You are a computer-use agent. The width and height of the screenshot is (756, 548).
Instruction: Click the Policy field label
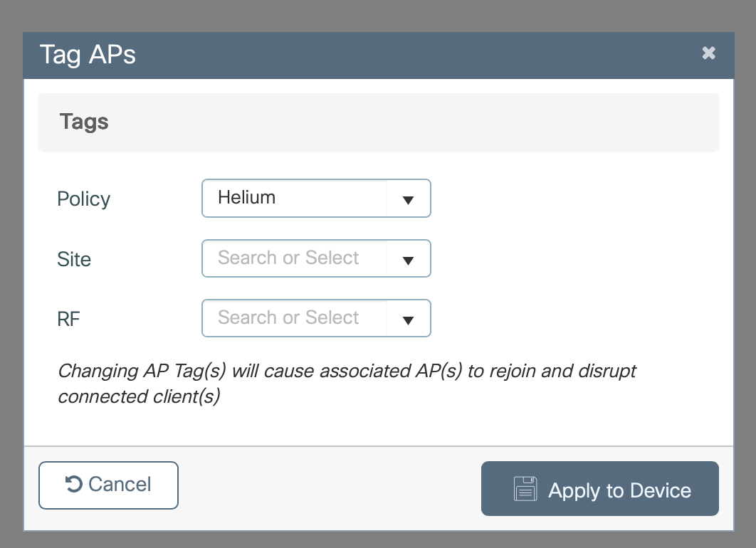coord(83,199)
